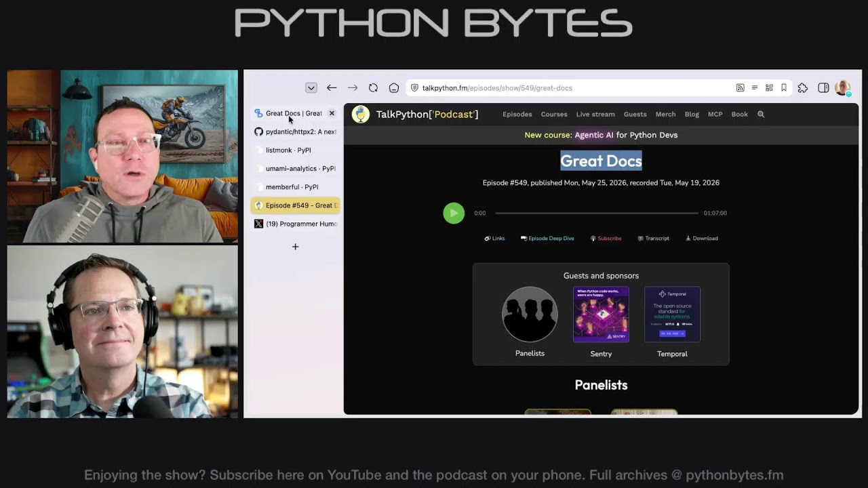Click the GitHub icon on pydantic tab

click(258, 131)
